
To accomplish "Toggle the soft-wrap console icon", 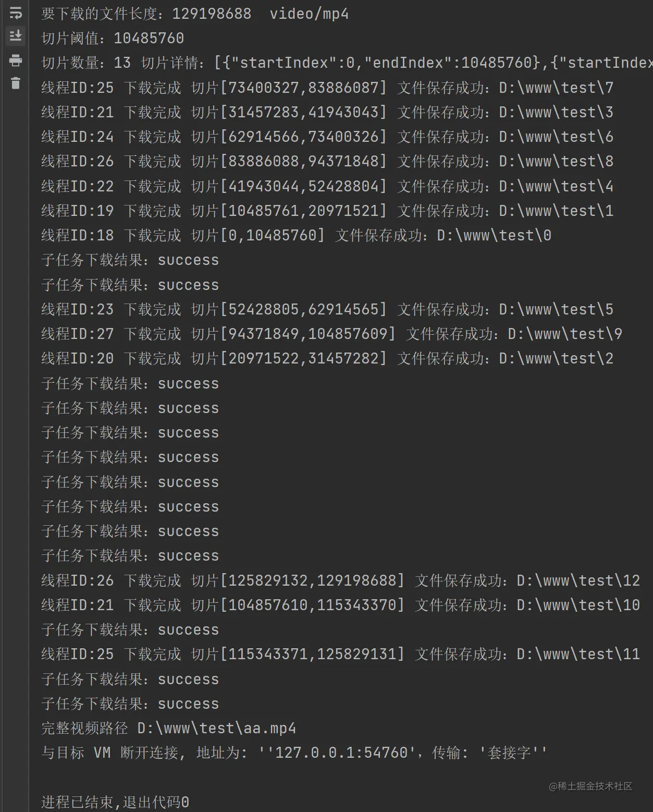I will (x=16, y=13).
